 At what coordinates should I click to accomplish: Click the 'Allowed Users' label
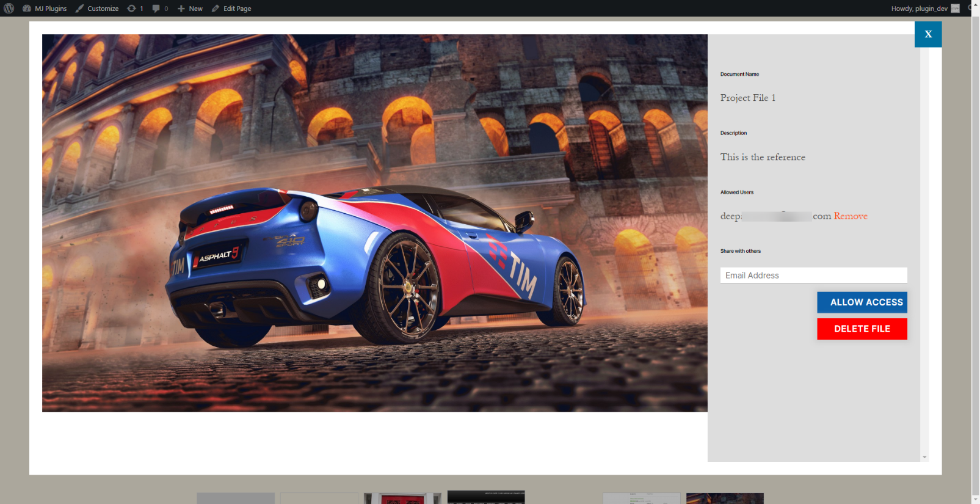[x=737, y=192]
